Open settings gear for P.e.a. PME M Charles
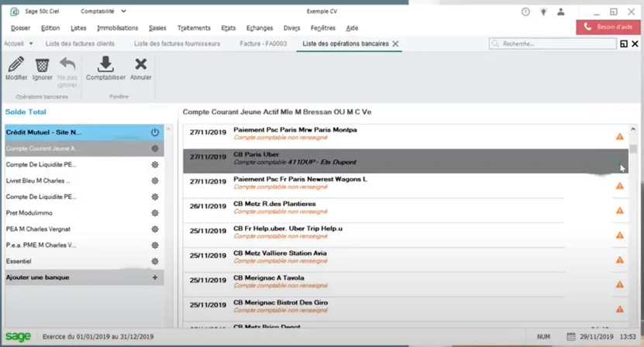The height and width of the screenshot is (347, 644). click(155, 246)
